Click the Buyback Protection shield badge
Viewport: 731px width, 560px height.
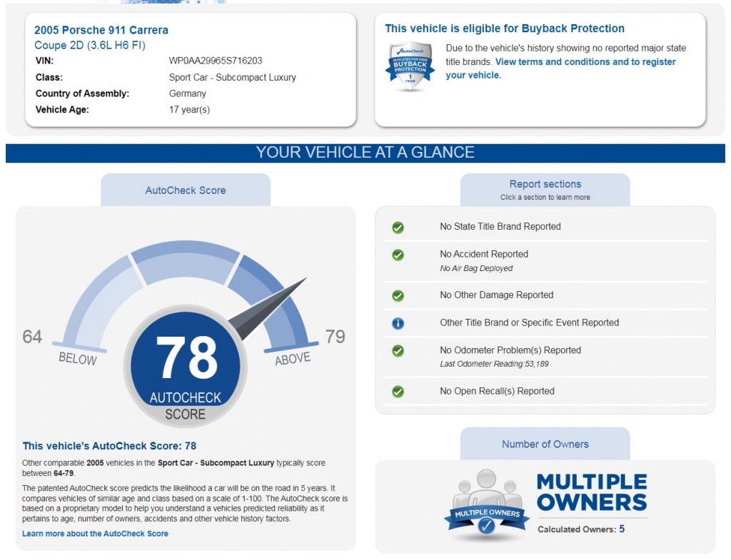pyautogui.click(x=410, y=66)
